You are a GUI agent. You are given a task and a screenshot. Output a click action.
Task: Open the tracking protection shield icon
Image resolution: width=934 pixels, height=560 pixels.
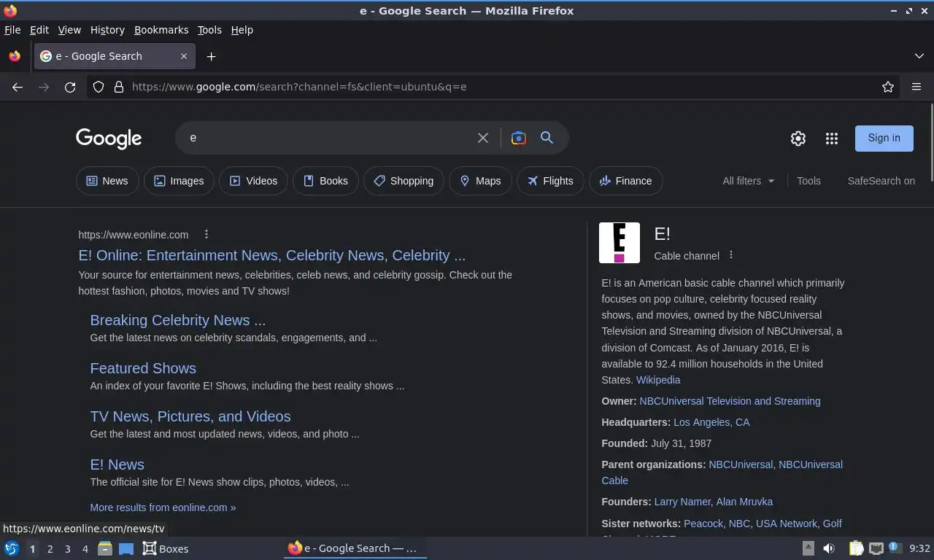[x=99, y=87]
